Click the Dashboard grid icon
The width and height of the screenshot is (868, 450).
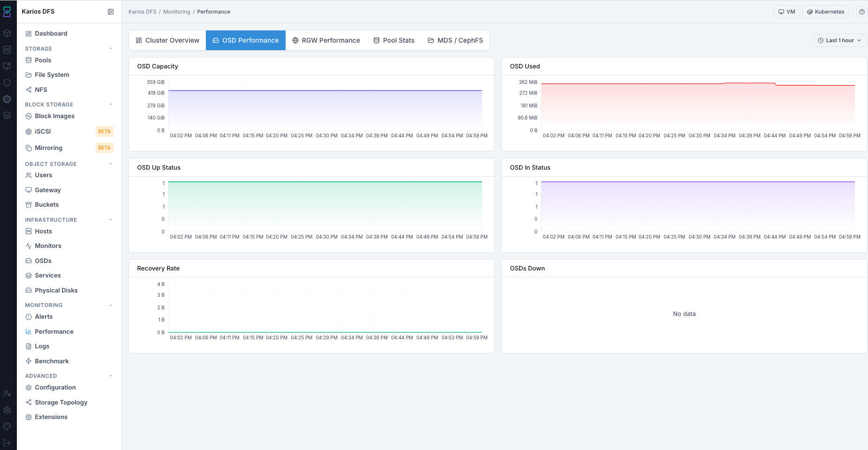[29, 34]
